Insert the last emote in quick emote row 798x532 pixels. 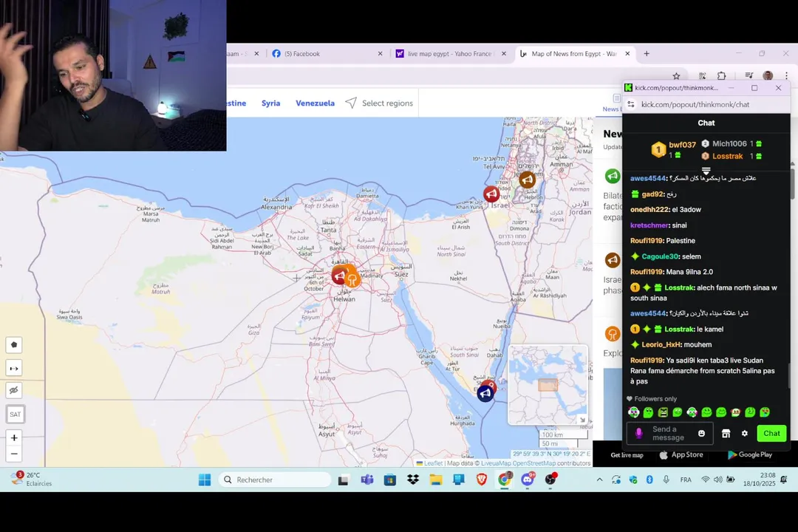[765, 412]
